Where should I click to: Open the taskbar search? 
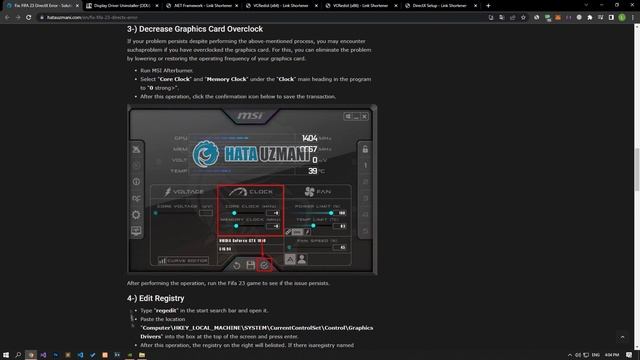point(18,355)
